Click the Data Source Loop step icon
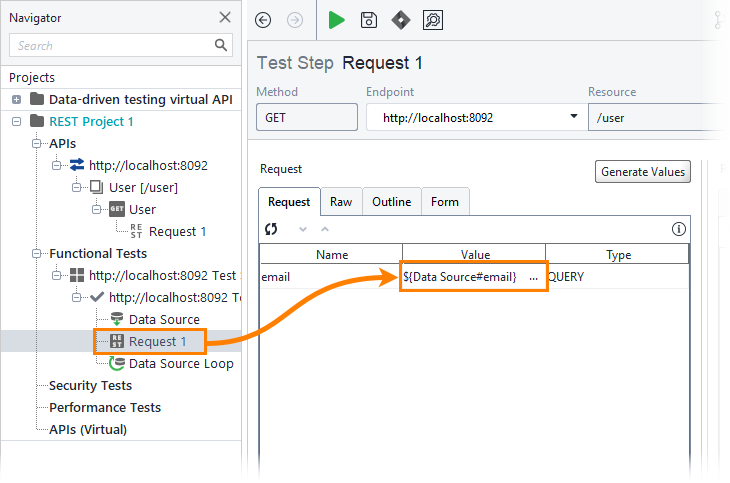This screenshot has width=730, height=483. [117, 363]
